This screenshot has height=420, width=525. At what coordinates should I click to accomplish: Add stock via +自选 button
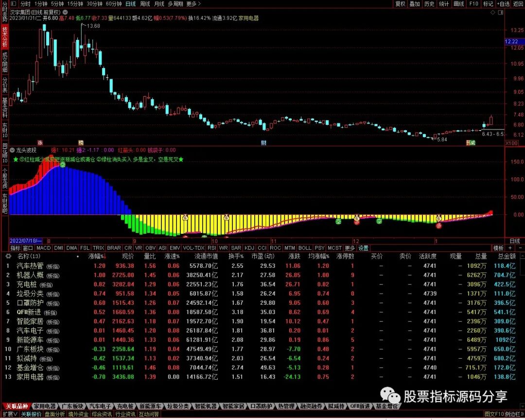pyautogui.click(x=503, y=4)
